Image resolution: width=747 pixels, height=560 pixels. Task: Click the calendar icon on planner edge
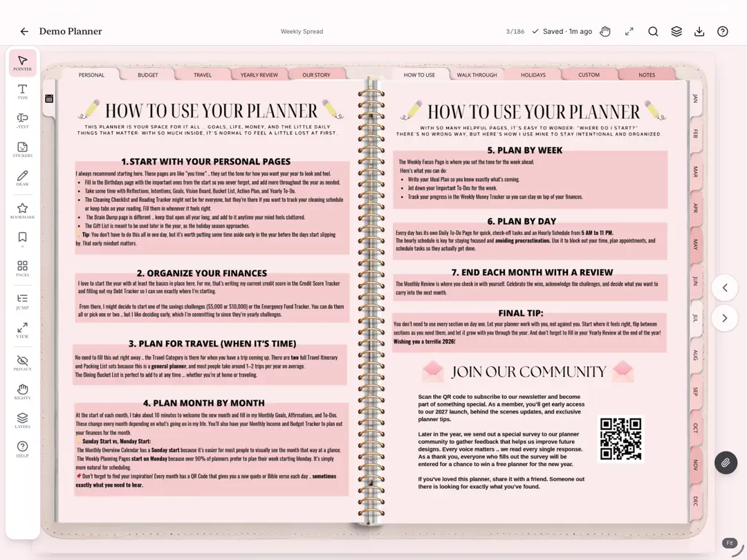pos(49,99)
